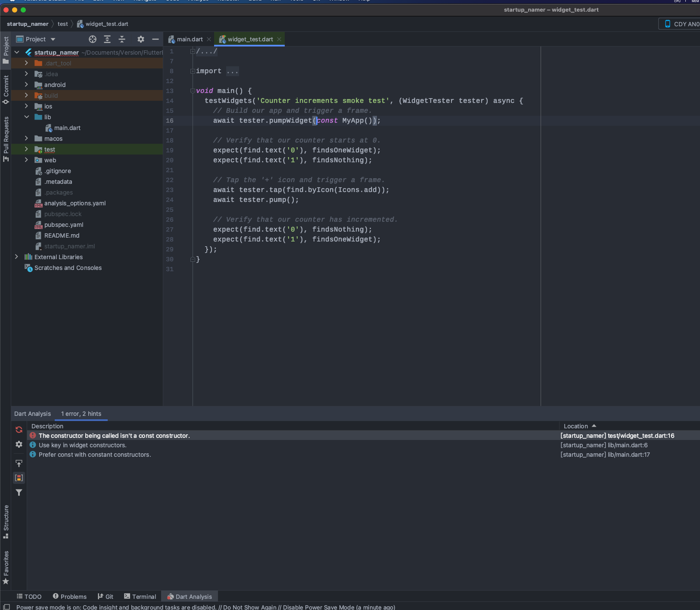This screenshot has width=700, height=610.
Task: Filter analysis results with funnel icon
Action: (x=19, y=492)
